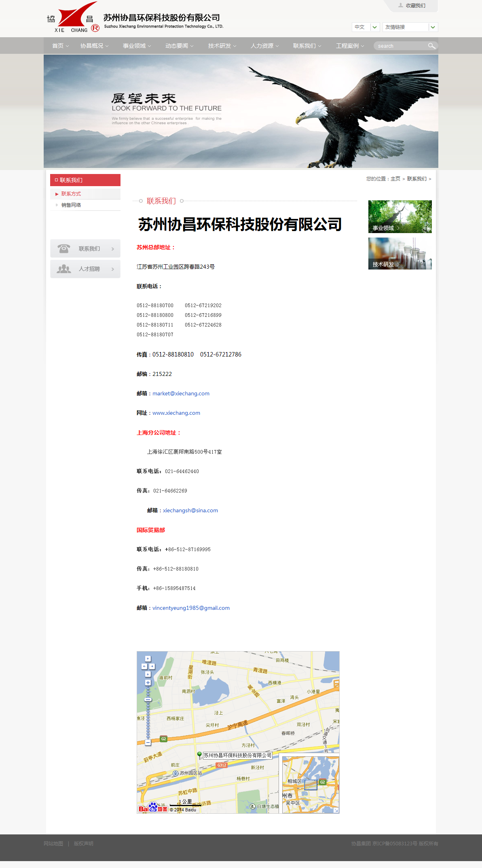This screenshot has height=868, width=482.
Task: Pan the map right with arrow
Action: 152,666
